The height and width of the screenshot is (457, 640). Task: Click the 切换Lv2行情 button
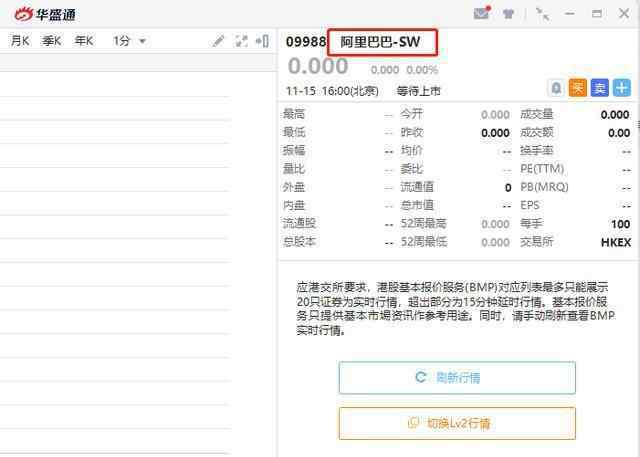point(457,423)
